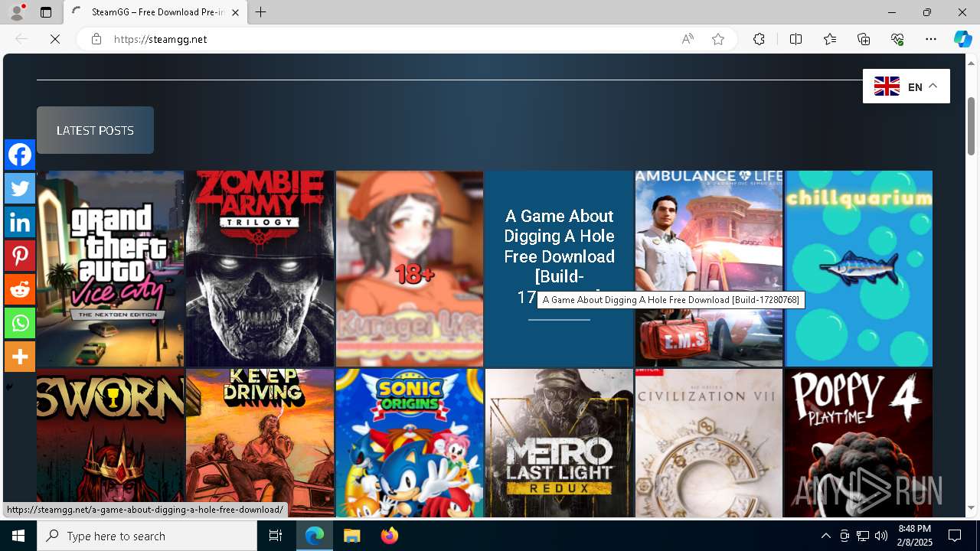Open Sonic Origins game post
The width and height of the screenshot is (980, 551).
point(410,443)
